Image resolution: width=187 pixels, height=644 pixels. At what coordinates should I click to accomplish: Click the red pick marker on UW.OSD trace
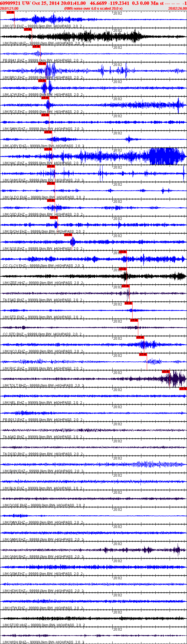click(51, 201)
